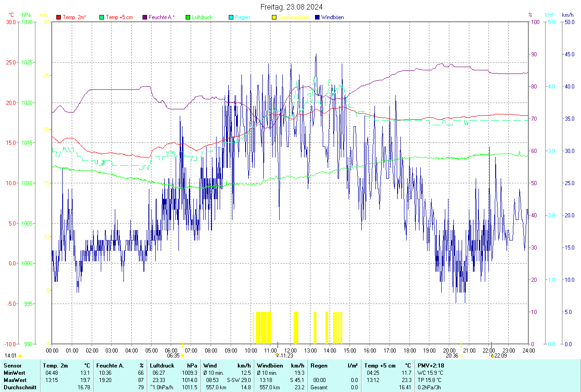Click the Feuchte A. column header
The image size is (581, 392).
click(110, 365)
